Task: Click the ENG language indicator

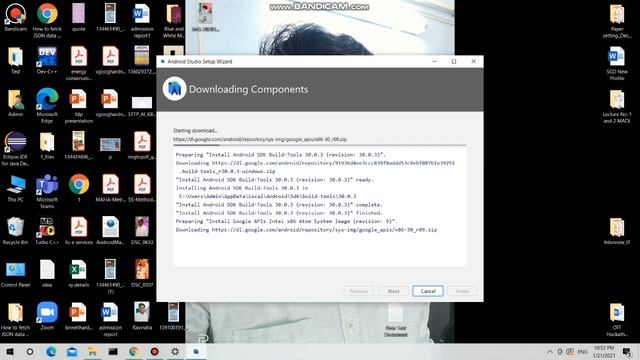Action: pyautogui.click(x=582, y=351)
